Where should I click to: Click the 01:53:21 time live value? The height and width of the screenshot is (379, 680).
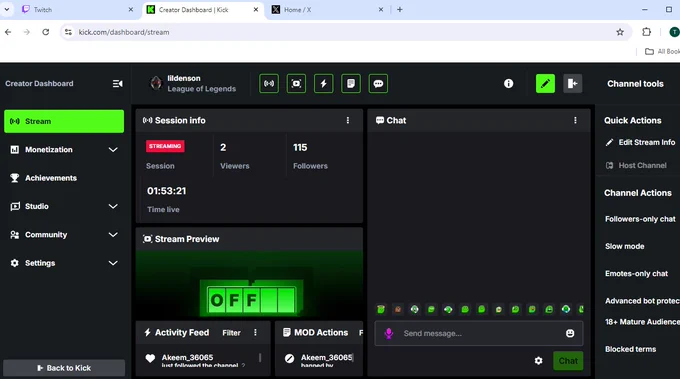167,191
